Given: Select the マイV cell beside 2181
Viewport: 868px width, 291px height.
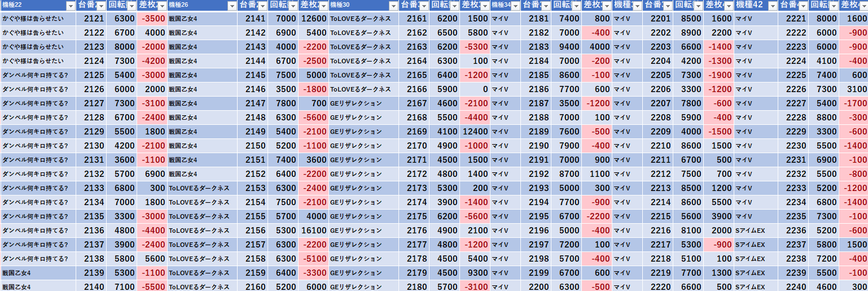Looking at the screenshot, I should [x=505, y=19].
